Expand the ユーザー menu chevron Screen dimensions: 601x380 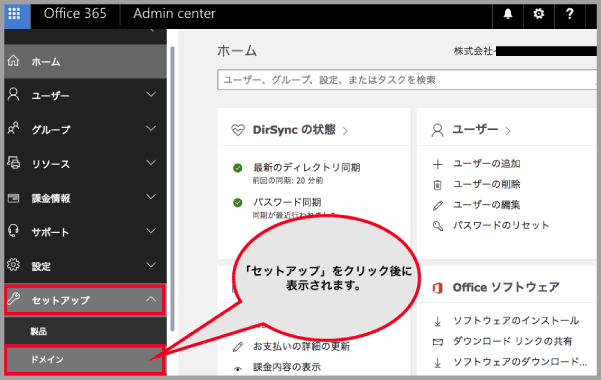point(151,94)
